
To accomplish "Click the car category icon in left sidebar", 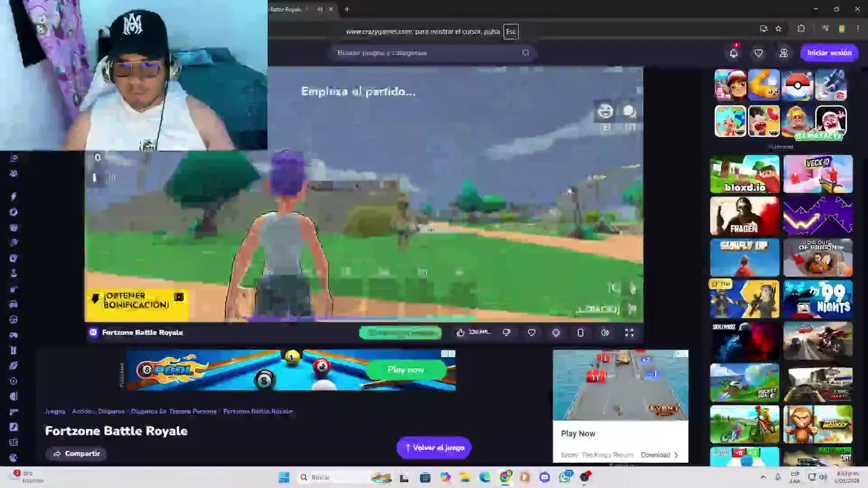I will click(14, 304).
